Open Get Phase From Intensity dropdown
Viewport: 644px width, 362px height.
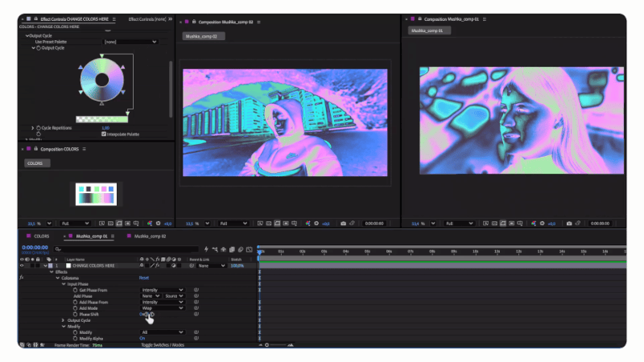click(163, 290)
